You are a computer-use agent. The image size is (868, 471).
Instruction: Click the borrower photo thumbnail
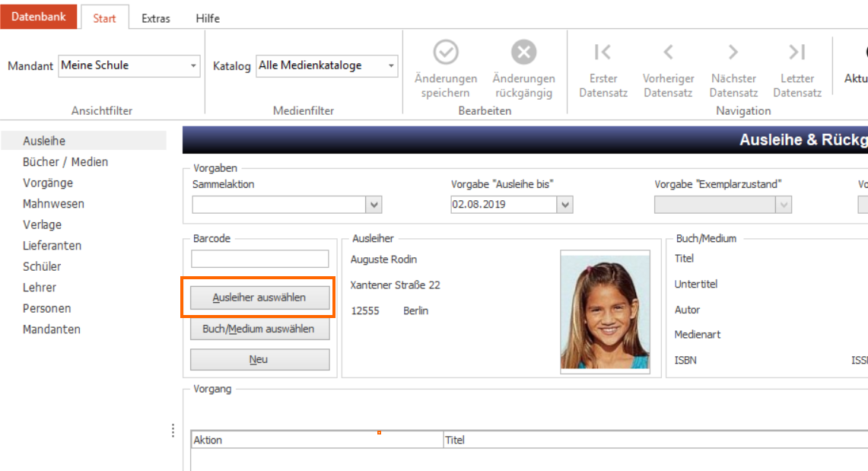point(605,312)
